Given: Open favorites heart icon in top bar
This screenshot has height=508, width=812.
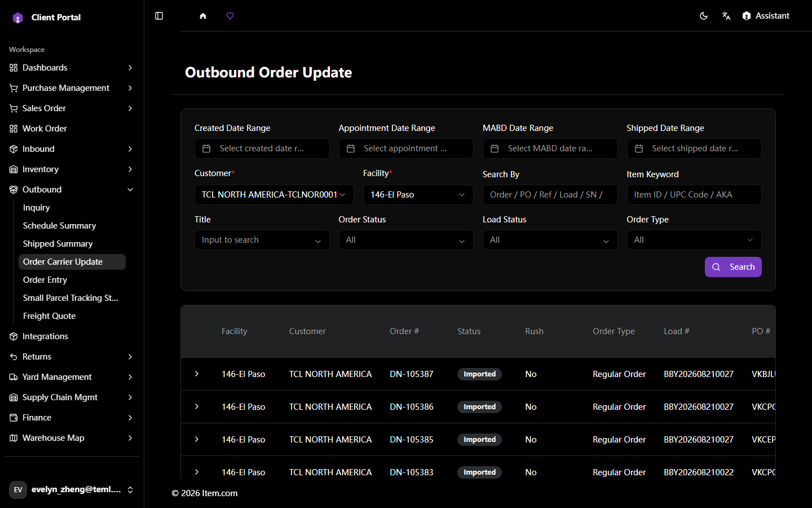Looking at the screenshot, I should [x=230, y=16].
